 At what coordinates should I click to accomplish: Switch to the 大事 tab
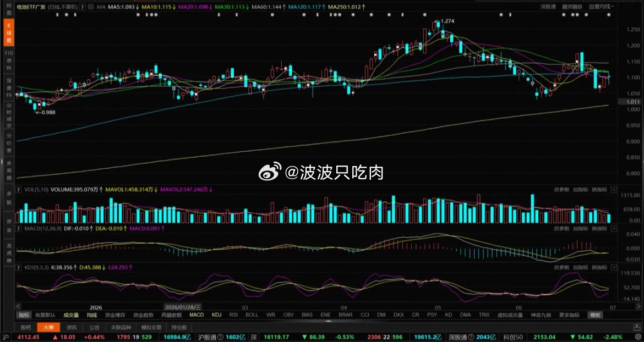pos(48,327)
